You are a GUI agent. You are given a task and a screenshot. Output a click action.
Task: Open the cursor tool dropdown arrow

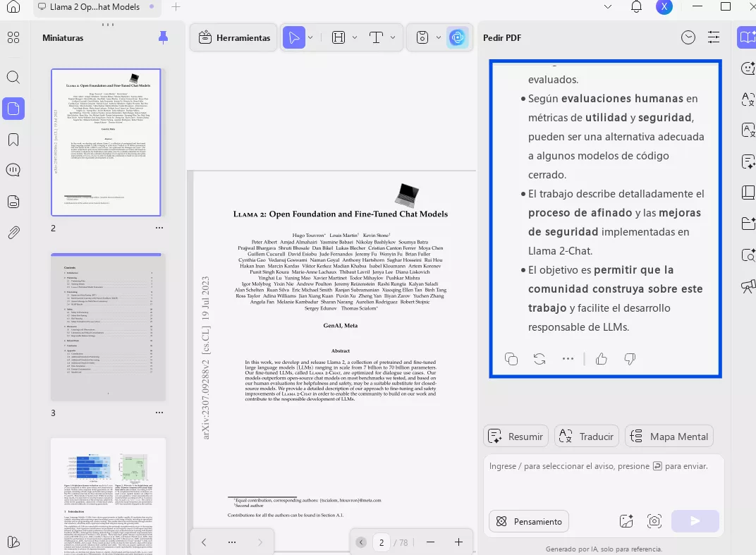(x=310, y=37)
